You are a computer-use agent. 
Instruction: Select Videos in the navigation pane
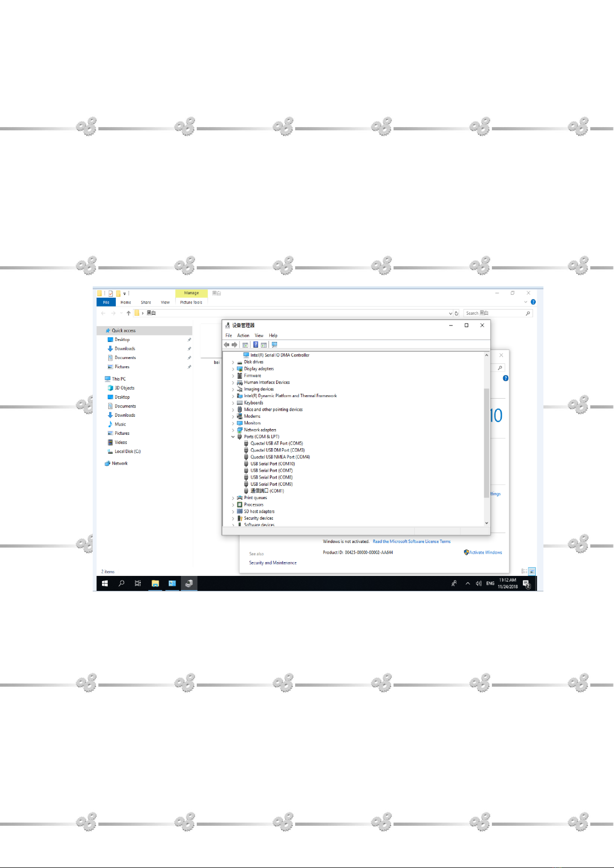(x=121, y=442)
